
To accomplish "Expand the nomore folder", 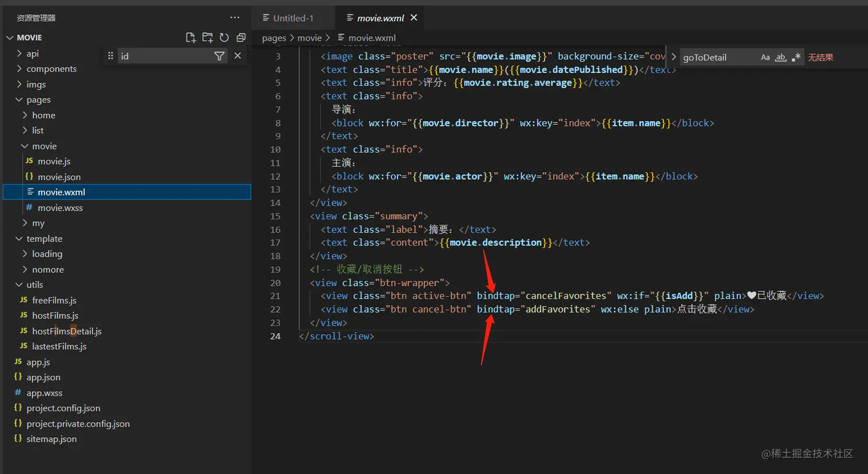I will pos(25,269).
